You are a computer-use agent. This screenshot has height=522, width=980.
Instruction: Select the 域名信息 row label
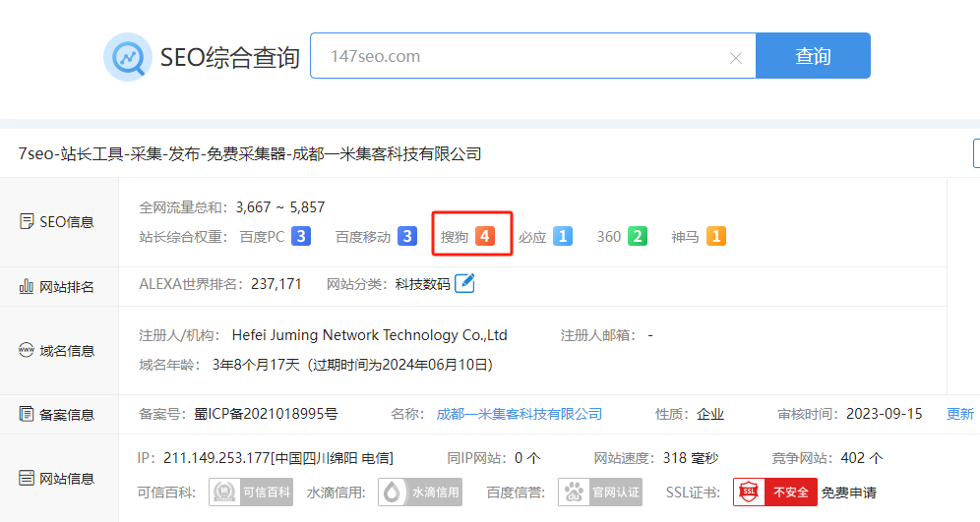pyautogui.click(x=67, y=351)
